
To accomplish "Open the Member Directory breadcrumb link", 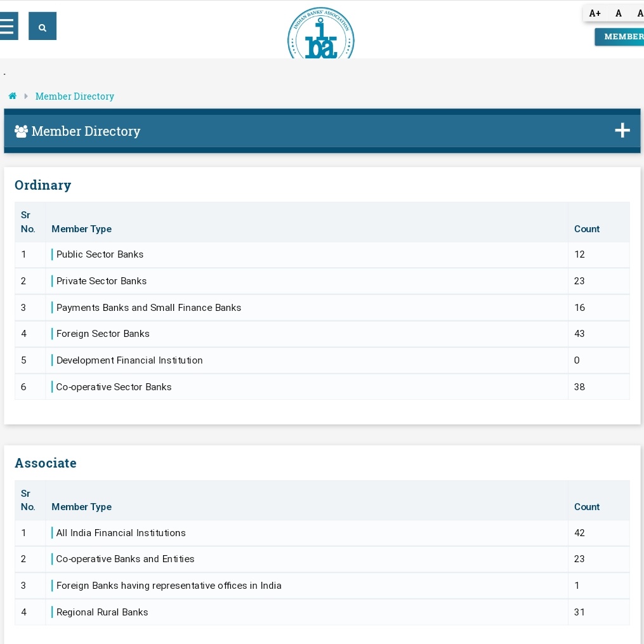I will [75, 96].
